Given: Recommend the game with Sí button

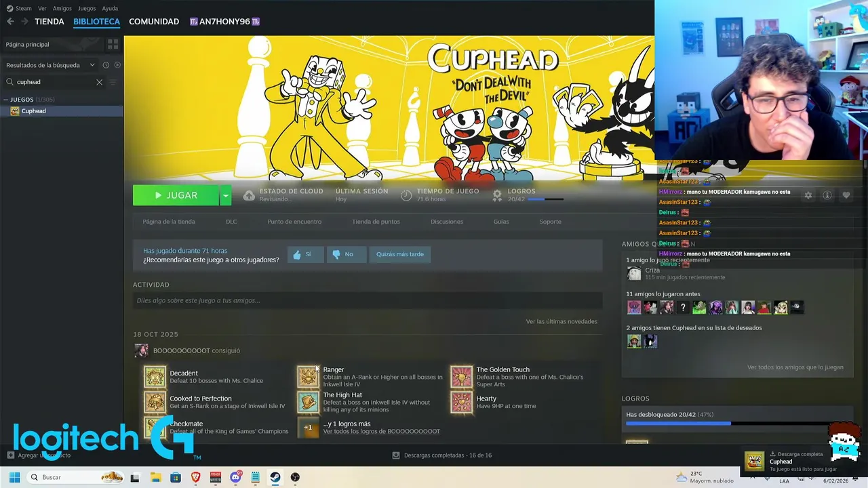Looking at the screenshot, I should 305,254.
